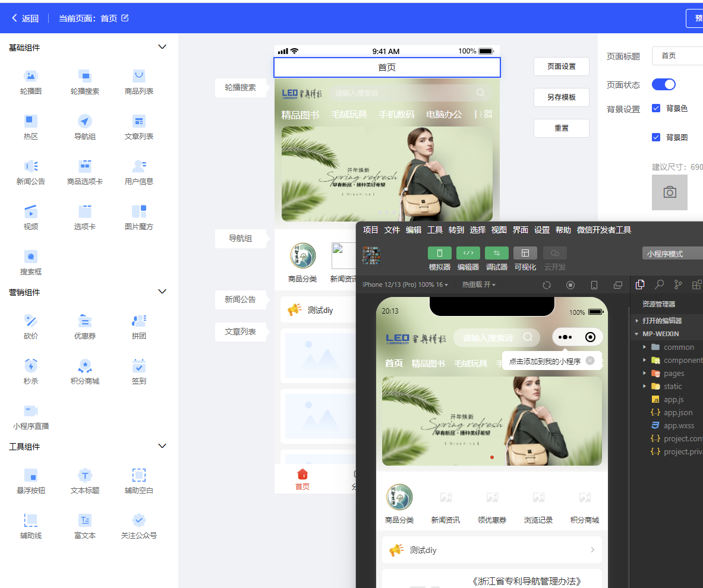
Task: Open the 项目 menu
Action: point(370,230)
